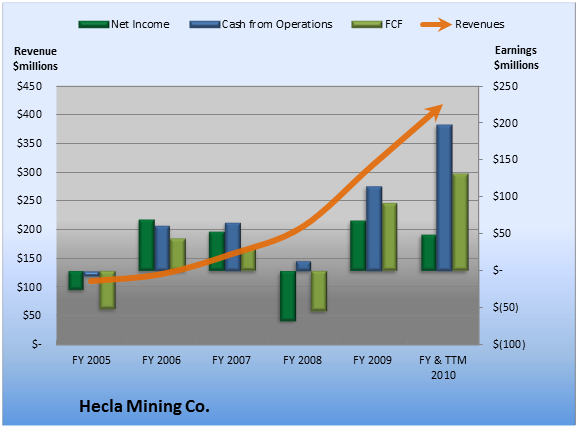Click the FY 2010 green FCF bar
Viewport: 577px width, 427px height.
pyautogui.click(x=460, y=222)
